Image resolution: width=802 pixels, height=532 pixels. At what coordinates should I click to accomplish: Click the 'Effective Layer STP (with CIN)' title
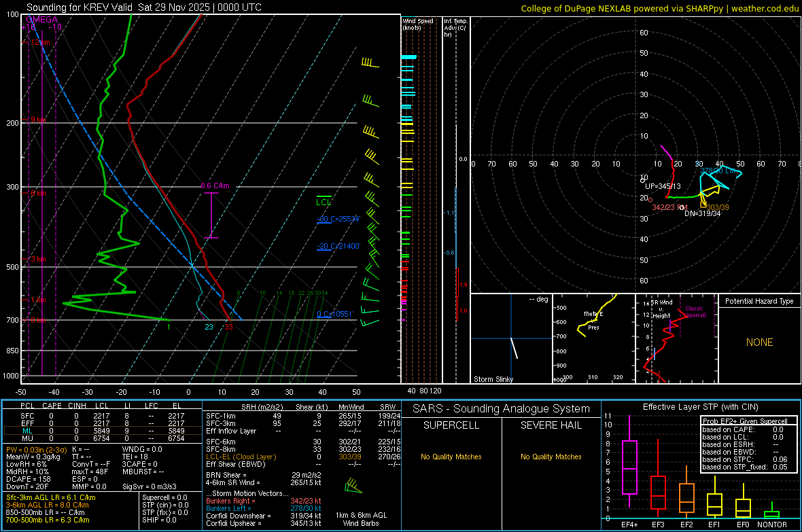click(700, 407)
